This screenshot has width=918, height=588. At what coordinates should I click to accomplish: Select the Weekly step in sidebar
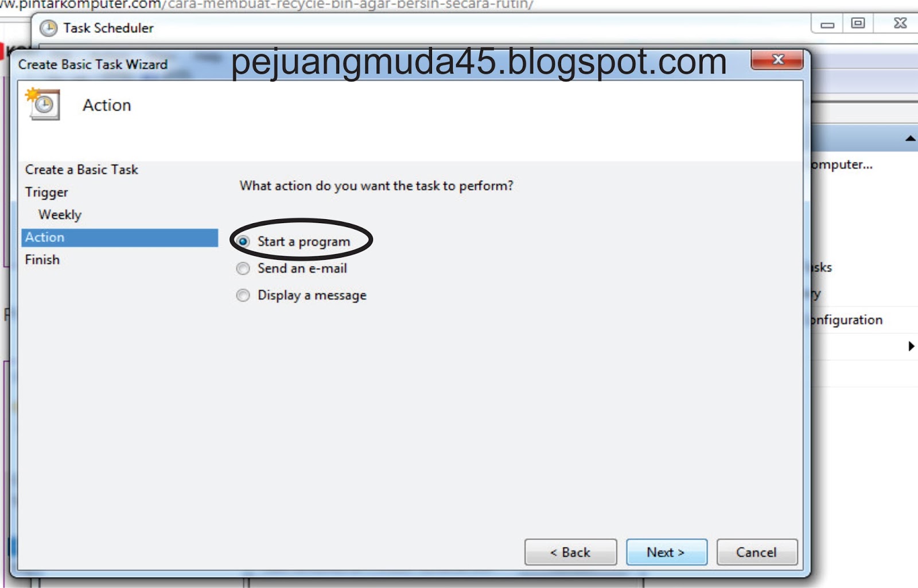[60, 215]
